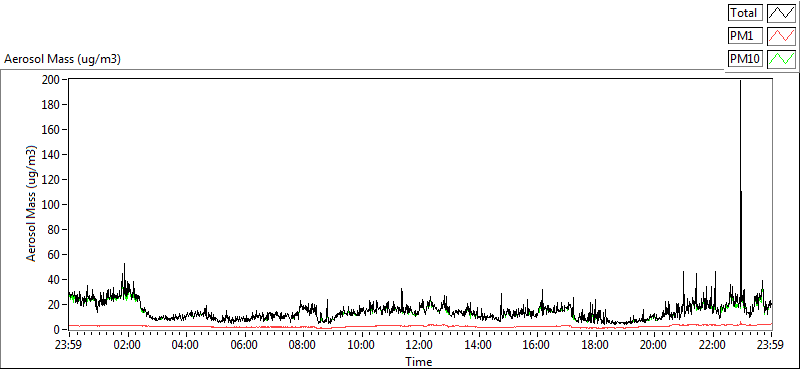Select the PM1 legend label

745,36
